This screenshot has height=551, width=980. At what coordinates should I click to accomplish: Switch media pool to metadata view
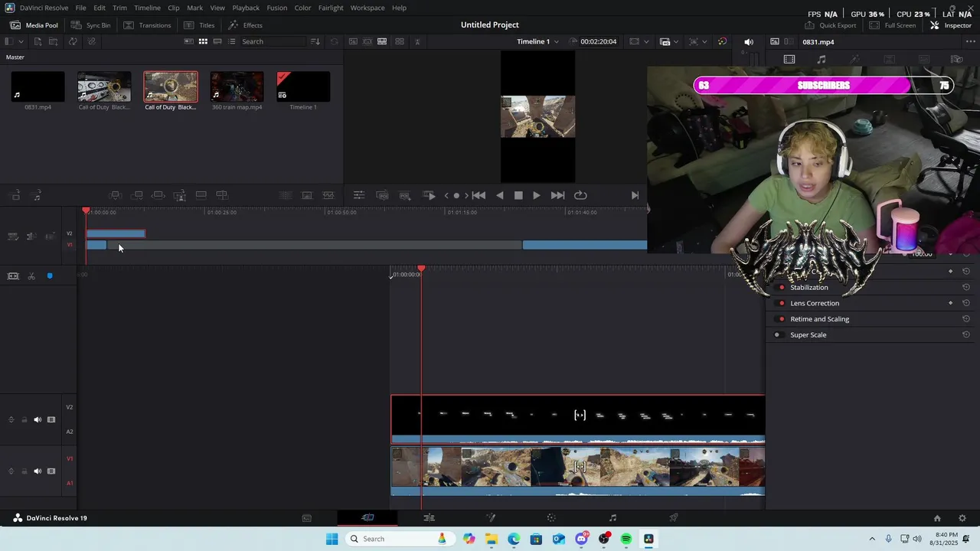(x=188, y=41)
